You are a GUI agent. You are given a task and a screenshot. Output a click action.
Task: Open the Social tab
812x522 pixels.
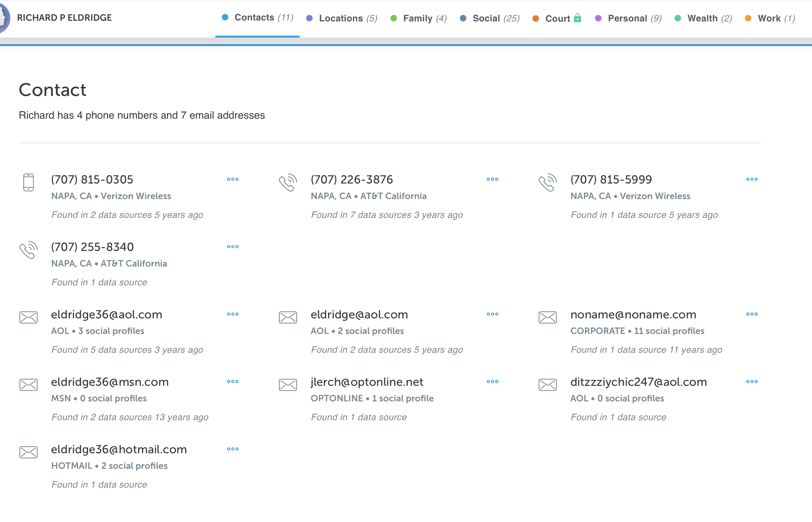click(x=490, y=18)
